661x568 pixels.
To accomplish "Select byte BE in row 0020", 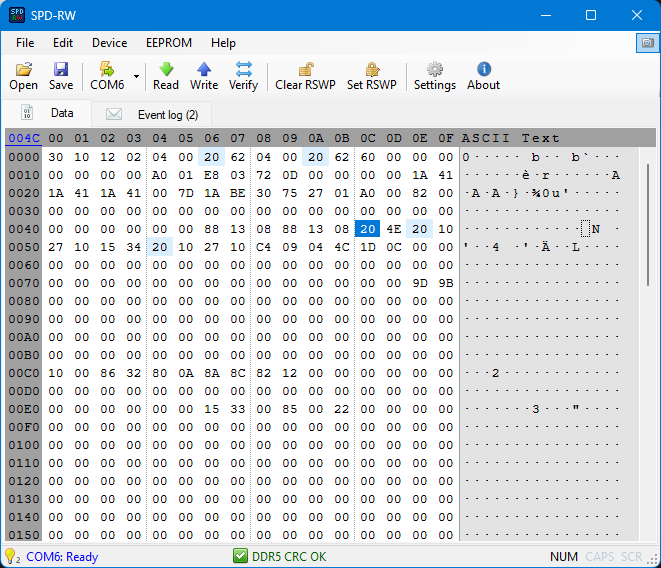I will [238, 193].
